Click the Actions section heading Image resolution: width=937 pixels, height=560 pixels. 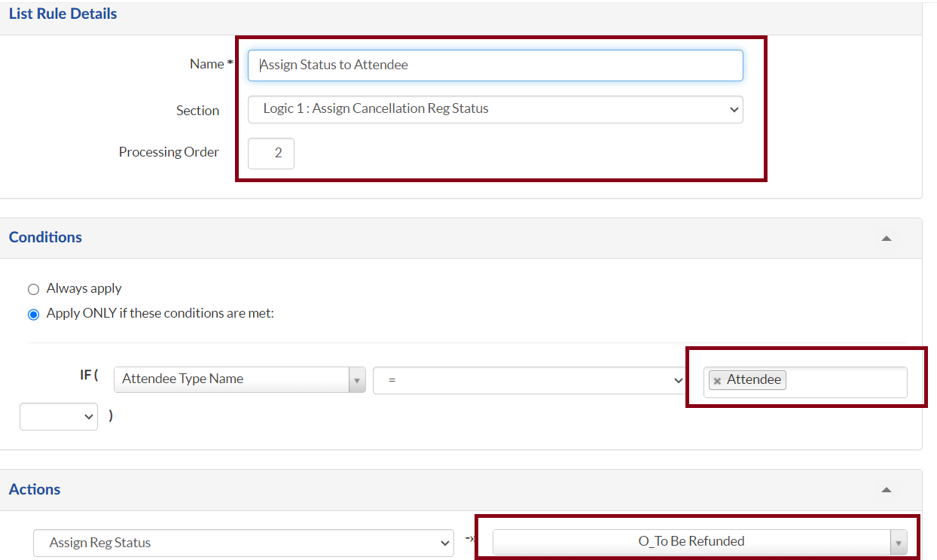(x=35, y=489)
